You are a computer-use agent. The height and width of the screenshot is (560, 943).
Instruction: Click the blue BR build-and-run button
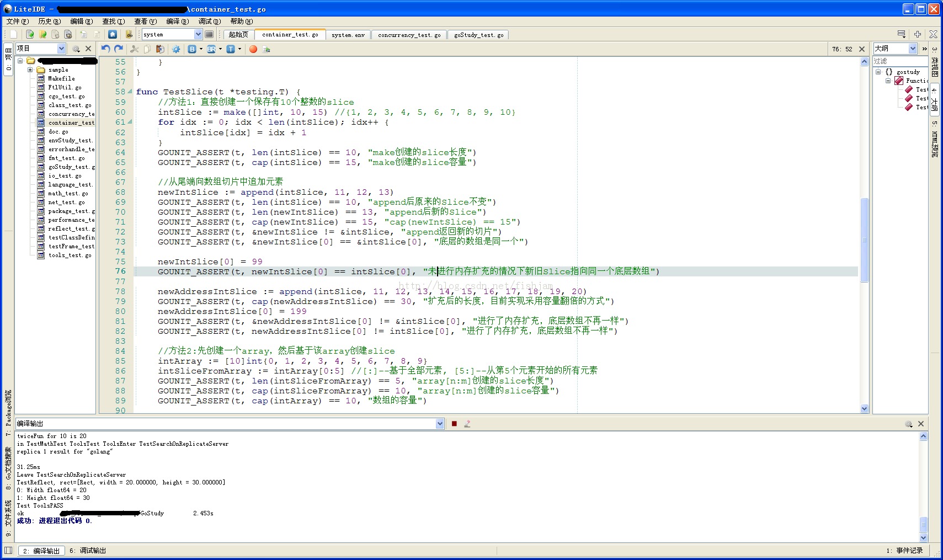(x=211, y=49)
